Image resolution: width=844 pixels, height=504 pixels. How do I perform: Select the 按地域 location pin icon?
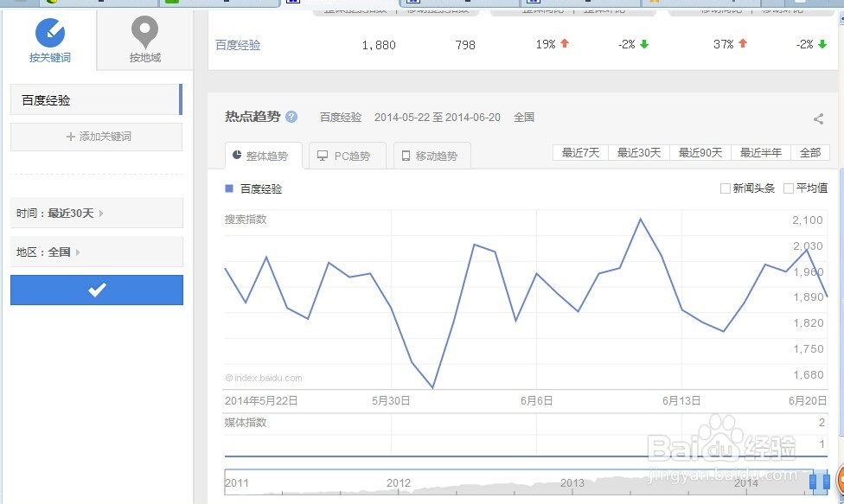tap(144, 32)
